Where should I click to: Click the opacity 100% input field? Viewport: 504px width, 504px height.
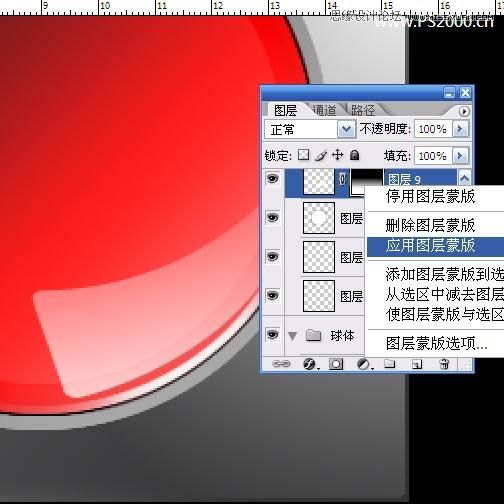click(x=433, y=129)
